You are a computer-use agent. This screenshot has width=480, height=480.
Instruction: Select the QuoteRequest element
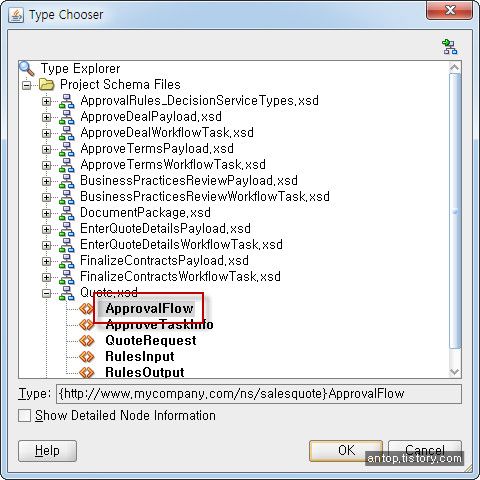tap(151, 341)
